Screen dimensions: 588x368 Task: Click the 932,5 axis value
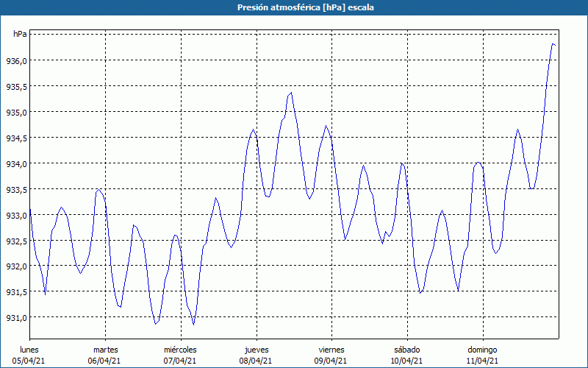pos(17,241)
